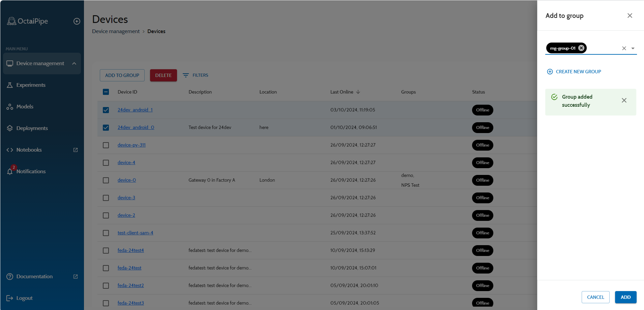Screen dimensions: 644x310
Task: Click Device management in the breadcrumb
Action: 116,31
